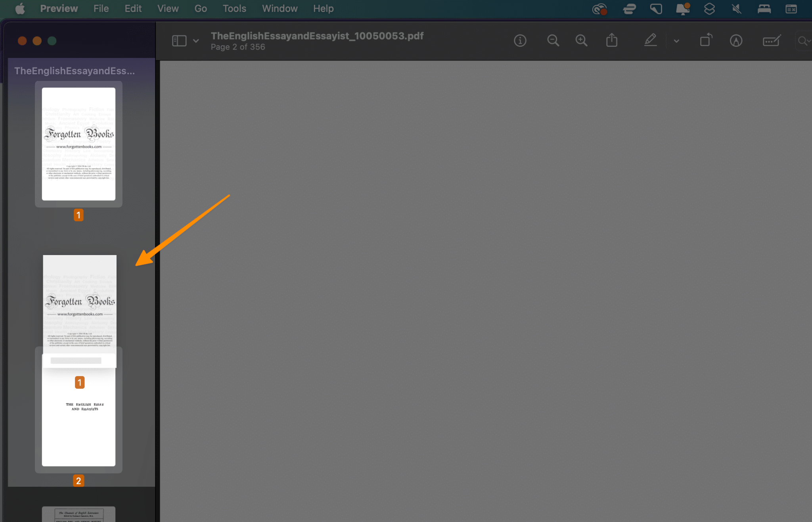
Task: Click the TheEnglishEssayandEss... sidebar document title
Action: pyautogui.click(x=75, y=71)
